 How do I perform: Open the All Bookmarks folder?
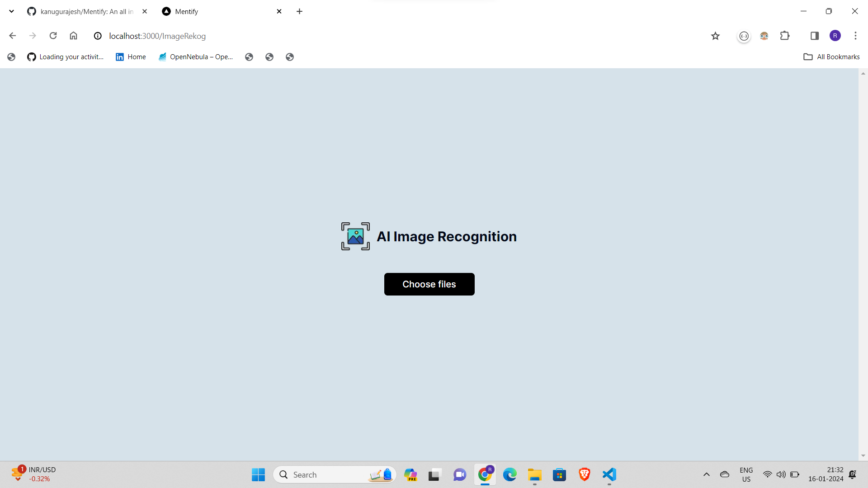pos(831,57)
